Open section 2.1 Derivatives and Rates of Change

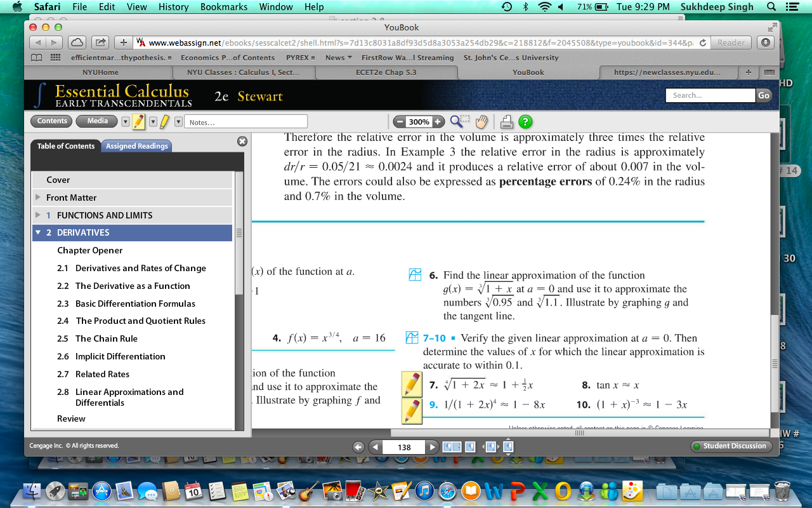132,268
